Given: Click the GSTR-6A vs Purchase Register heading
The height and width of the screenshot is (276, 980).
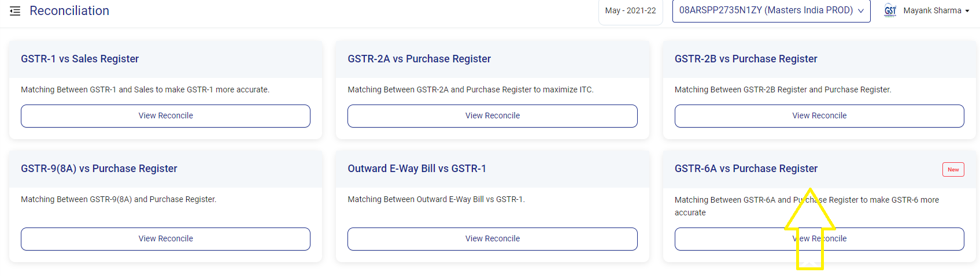Looking at the screenshot, I should coord(746,169).
